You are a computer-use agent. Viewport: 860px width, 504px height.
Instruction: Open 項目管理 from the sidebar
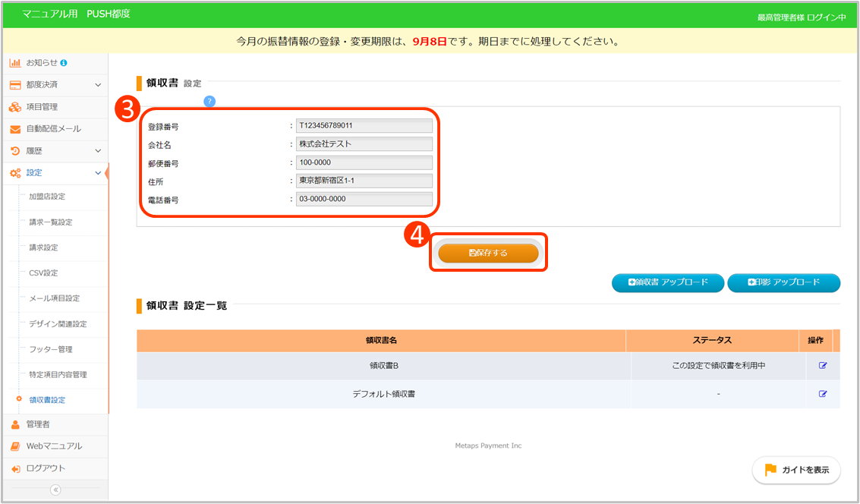point(42,107)
